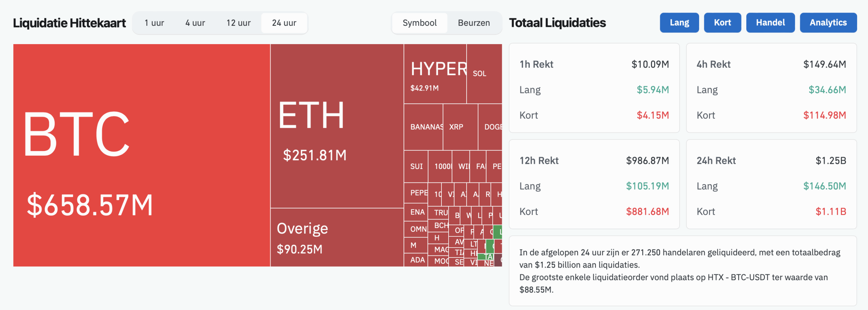The height and width of the screenshot is (310, 868).
Task: Click the $146.50M long value
Action: 825,186
